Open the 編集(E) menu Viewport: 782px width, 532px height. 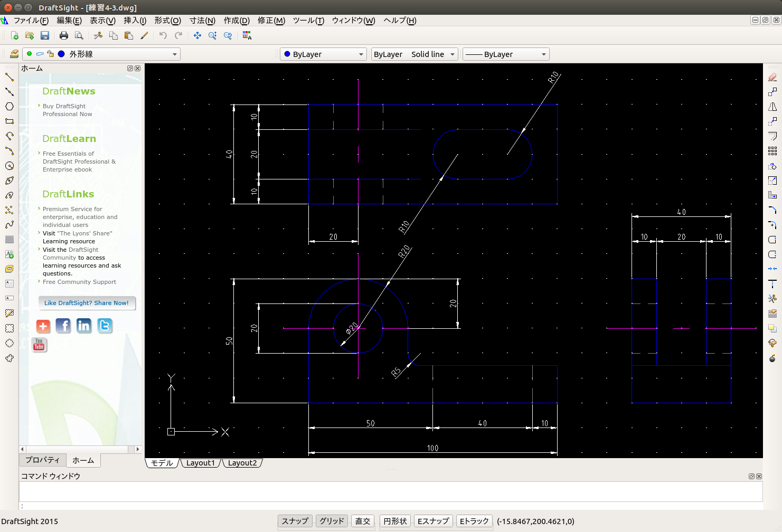pos(69,21)
